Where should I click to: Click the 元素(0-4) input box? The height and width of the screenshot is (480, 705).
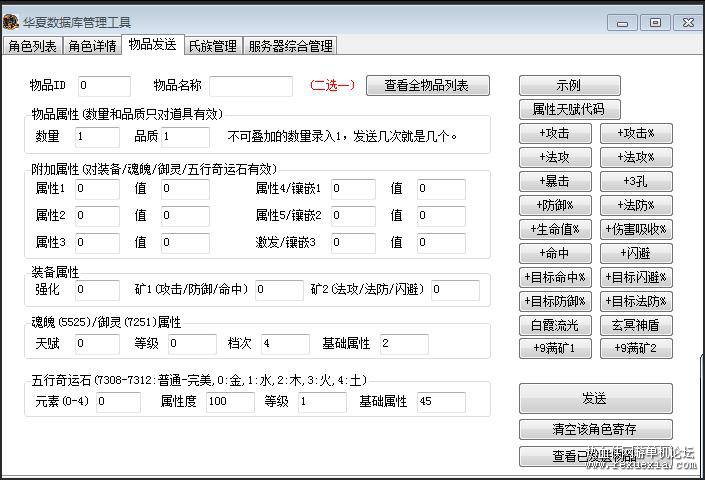119,402
